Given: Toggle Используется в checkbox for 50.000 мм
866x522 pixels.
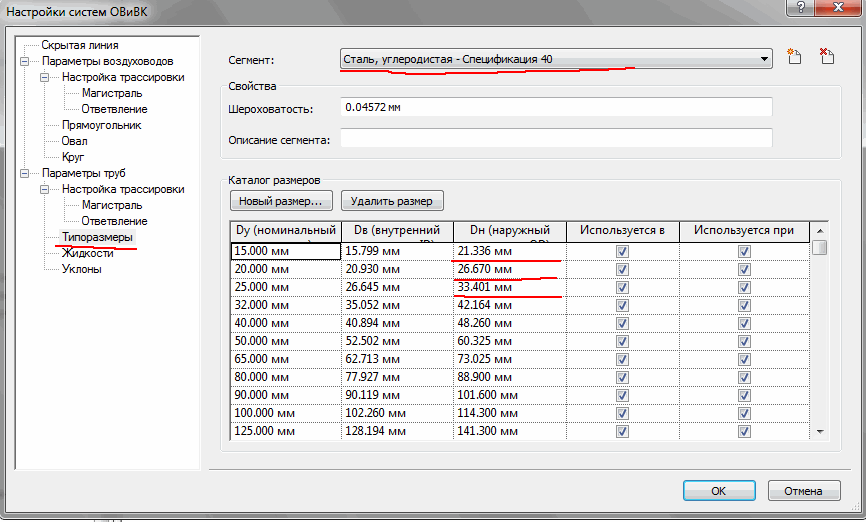Looking at the screenshot, I should click(622, 341).
